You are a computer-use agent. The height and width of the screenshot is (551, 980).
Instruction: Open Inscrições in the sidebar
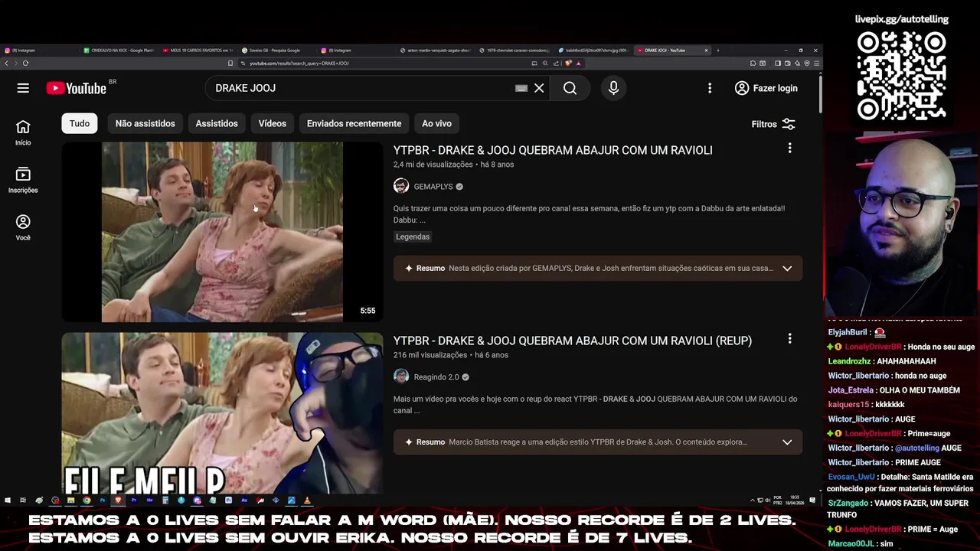coord(23,180)
